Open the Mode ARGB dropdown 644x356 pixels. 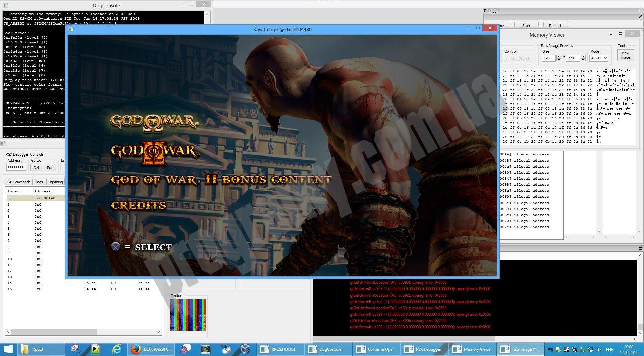[599, 58]
